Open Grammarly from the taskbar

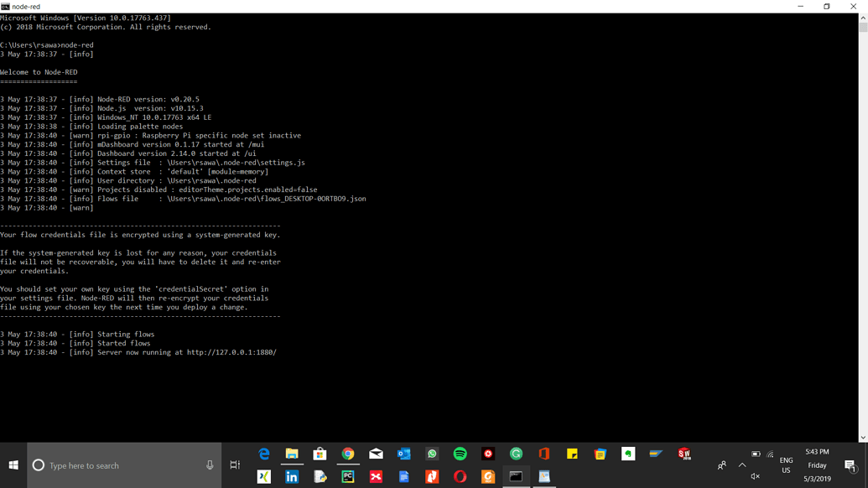(x=516, y=454)
